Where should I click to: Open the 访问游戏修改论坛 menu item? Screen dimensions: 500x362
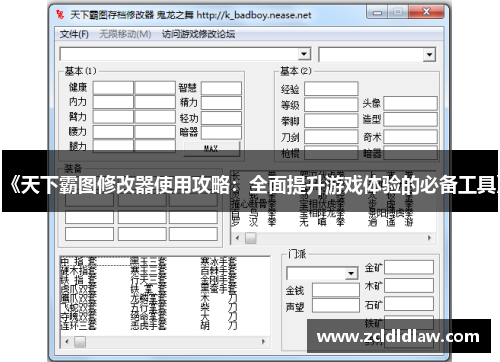(198, 34)
